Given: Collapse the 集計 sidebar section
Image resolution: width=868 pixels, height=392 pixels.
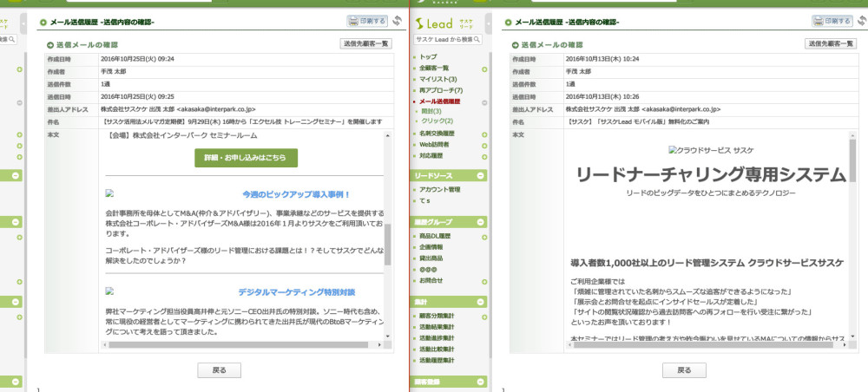Looking at the screenshot, I should tap(480, 302).
